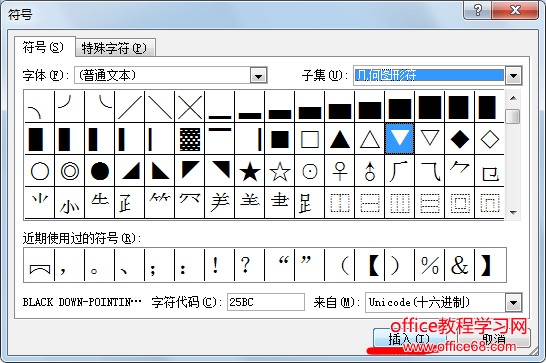Image resolution: width=546 pixels, height=363 pixels.
Task: Select the black upper-left triangle symbol
Action: [x=190, y=171]
